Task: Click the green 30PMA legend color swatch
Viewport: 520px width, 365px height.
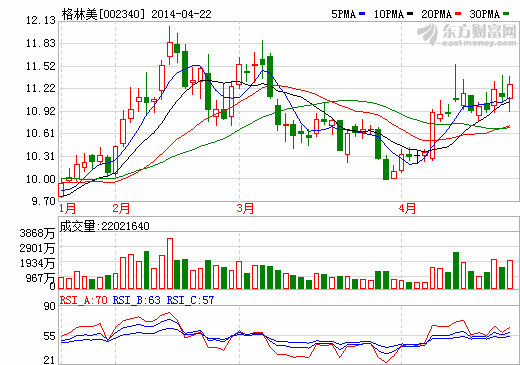Action: (506, 14)
